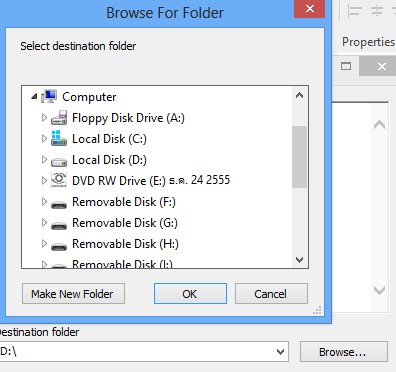
Task: Confirm selection with the OK button
Action: (x=190, y=294)
